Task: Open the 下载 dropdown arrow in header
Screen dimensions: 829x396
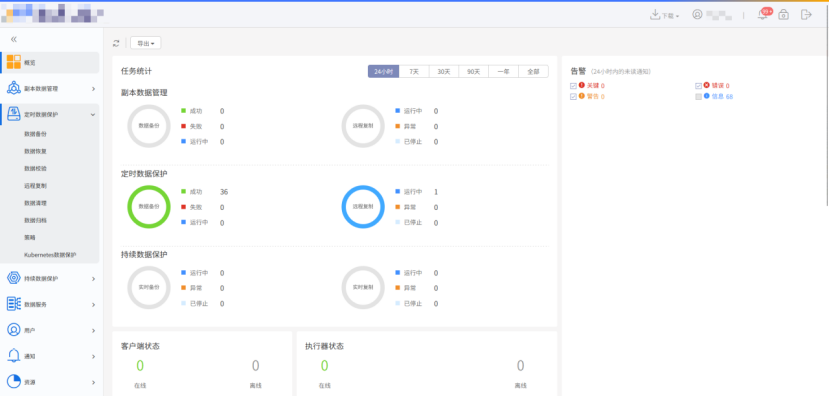Action: coord(677,16)
